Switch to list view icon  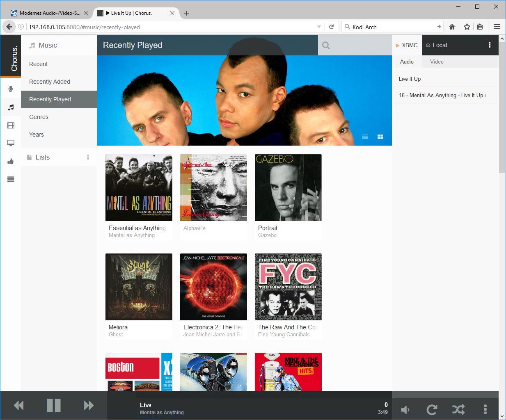(x=365, y=137)
